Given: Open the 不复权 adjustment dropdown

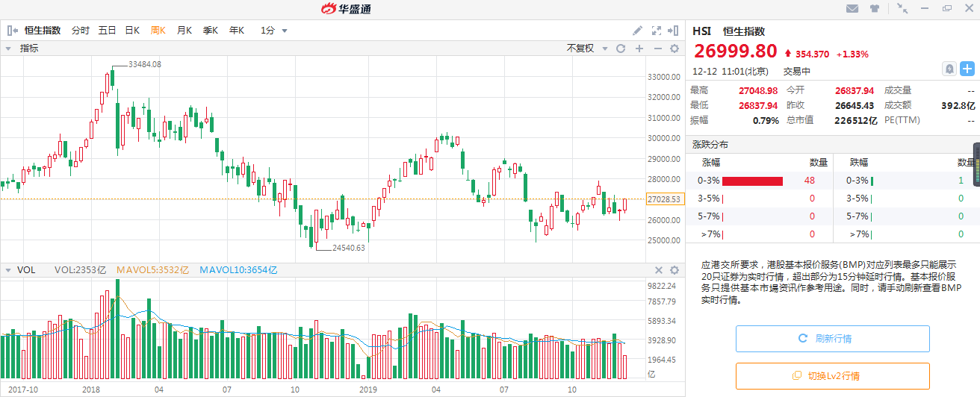Looking at the screenshot, I should pos(585,49).
